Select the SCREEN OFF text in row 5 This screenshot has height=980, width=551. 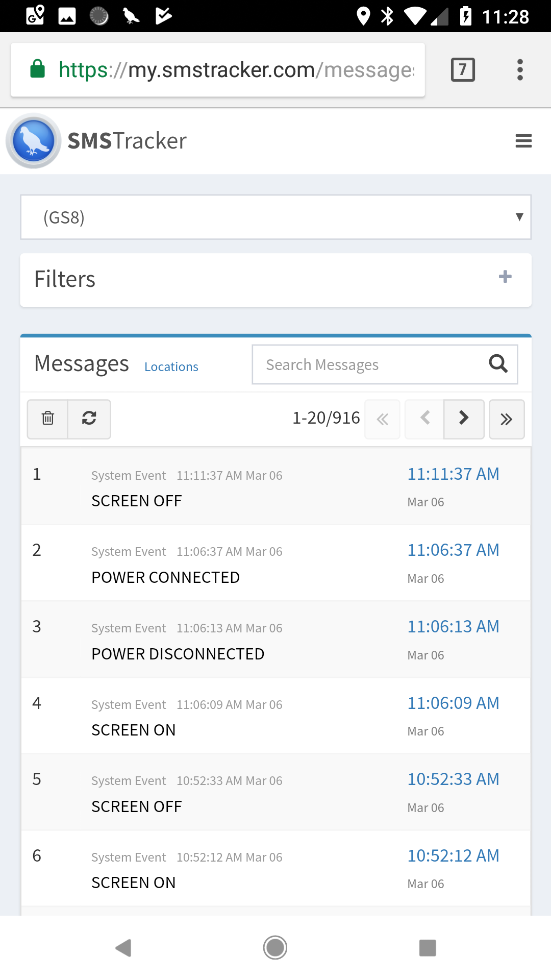pos(136,806)
